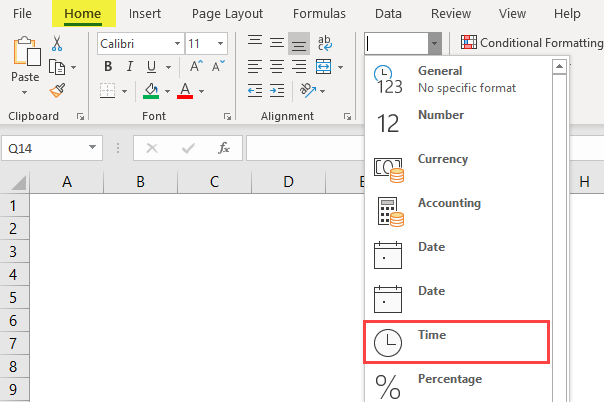Select the column A header

(67, 182)
